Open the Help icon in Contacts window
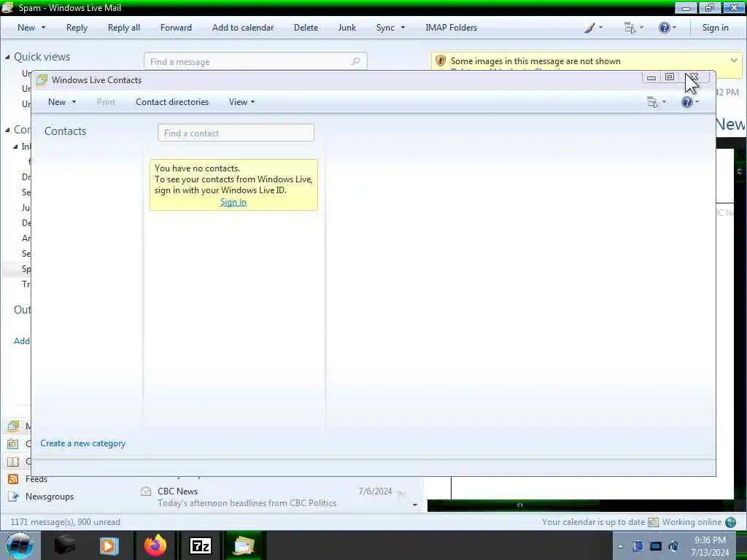This screenshot has height=560, width=747. (x=686, y=102)
